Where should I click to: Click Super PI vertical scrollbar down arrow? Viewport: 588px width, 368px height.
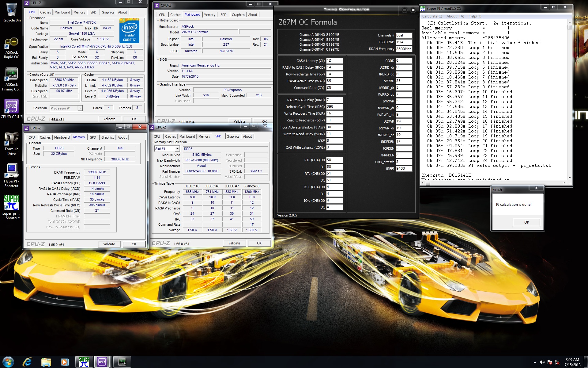569,178
